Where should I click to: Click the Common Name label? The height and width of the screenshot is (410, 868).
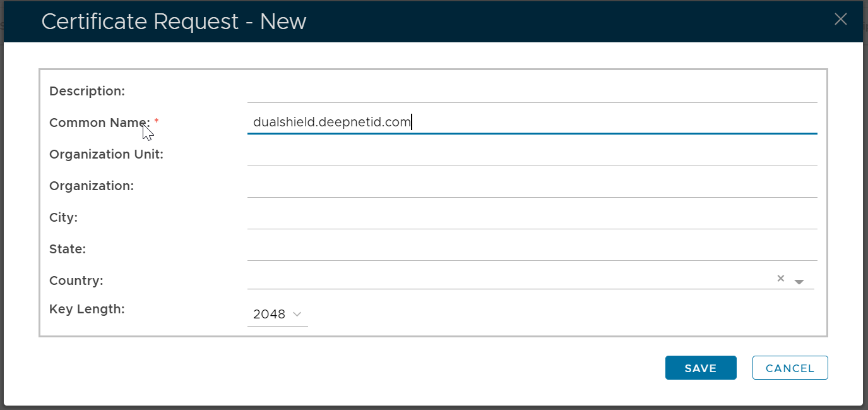tap(99, 123)
